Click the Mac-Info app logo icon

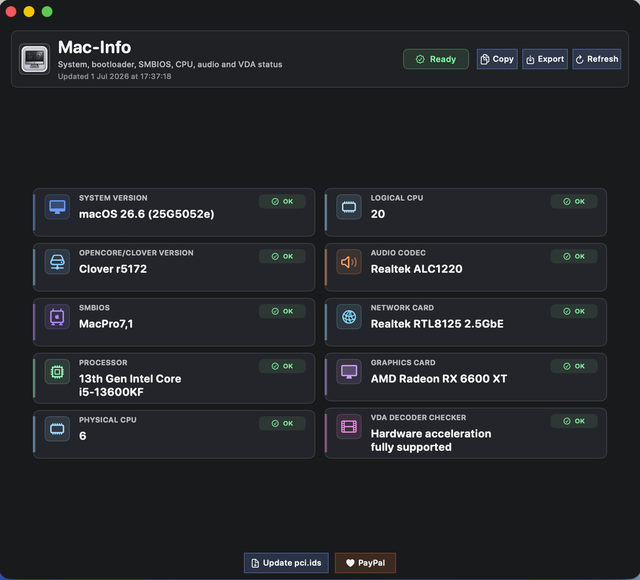pyautogui.click(x=34, y=59)
